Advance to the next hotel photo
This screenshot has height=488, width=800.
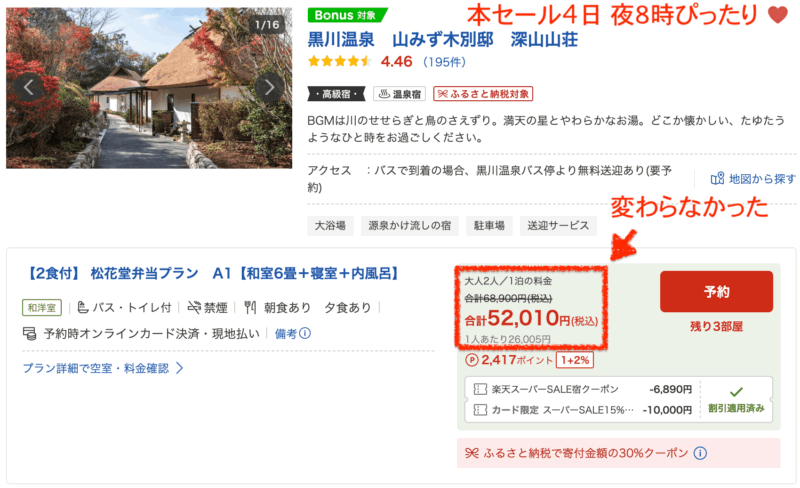(x=269, y=87)
